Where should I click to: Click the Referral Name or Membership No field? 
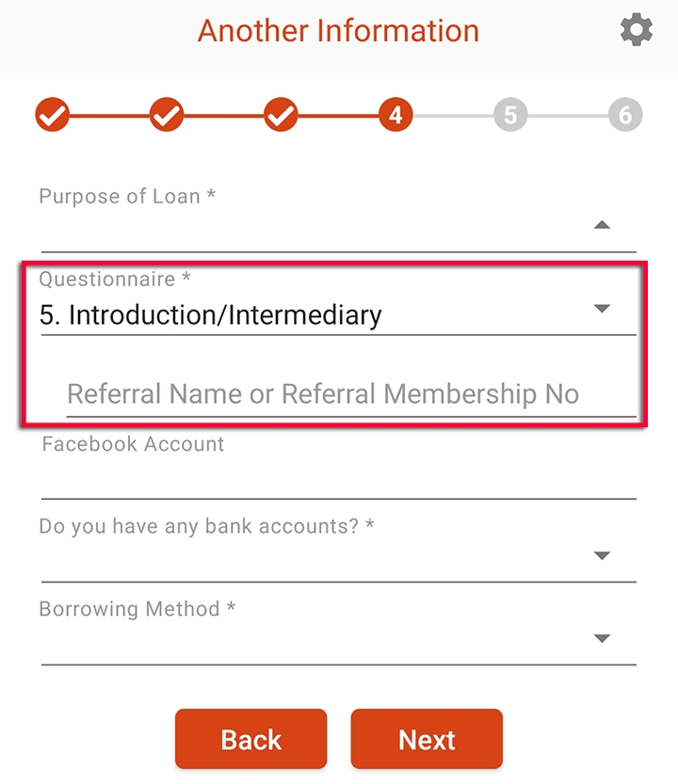[350, 394]
